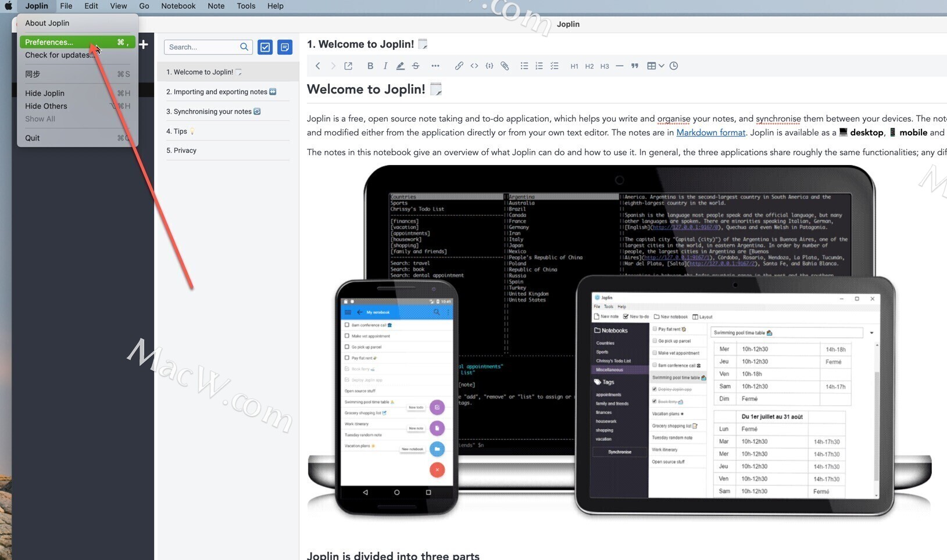Toggle external editing icon in toolbar
Screen dimensions: 947x560
click(x=348, y=66)
